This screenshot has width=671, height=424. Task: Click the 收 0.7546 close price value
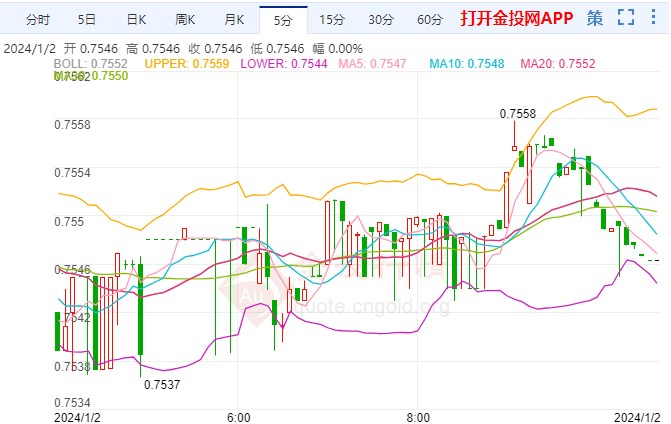pos(215,49)
